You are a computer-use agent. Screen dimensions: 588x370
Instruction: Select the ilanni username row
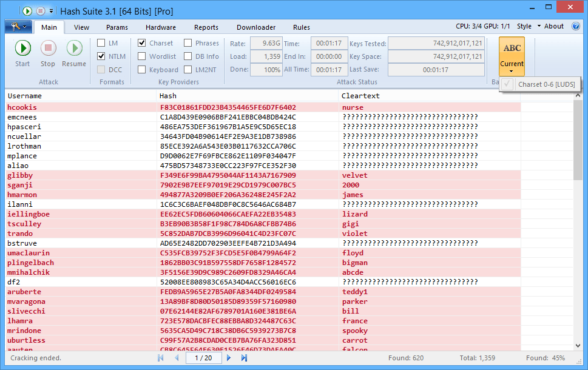(20, 204)
